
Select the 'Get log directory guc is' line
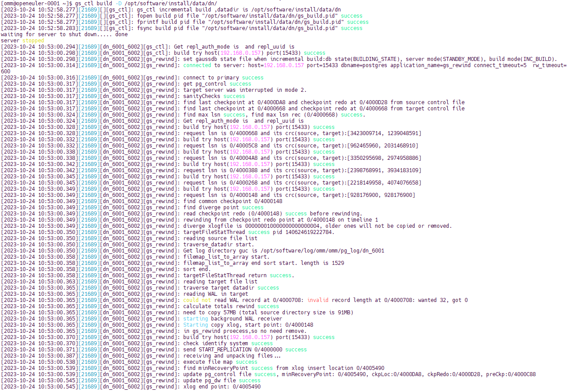193,250
